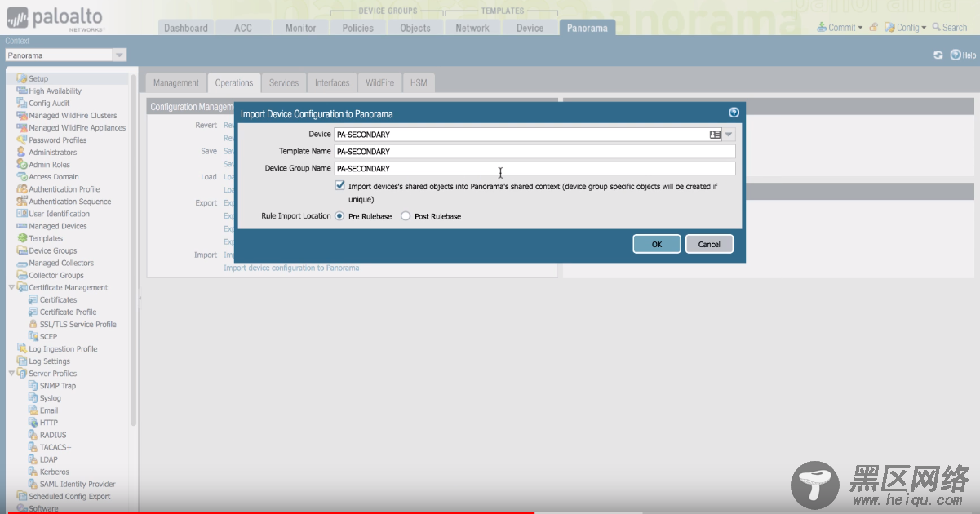
Task: Select Certificate Profile in the tree
Action: (69, 312)
